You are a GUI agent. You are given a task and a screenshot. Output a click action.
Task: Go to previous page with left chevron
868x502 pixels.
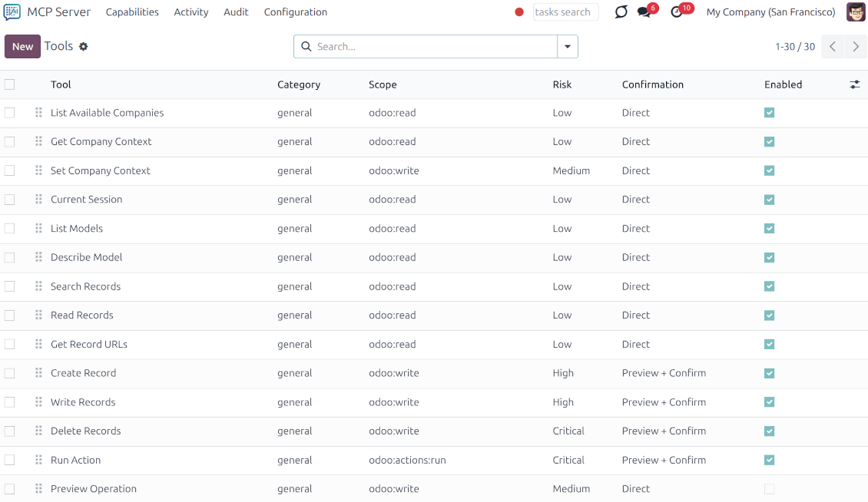pos(833,46)
